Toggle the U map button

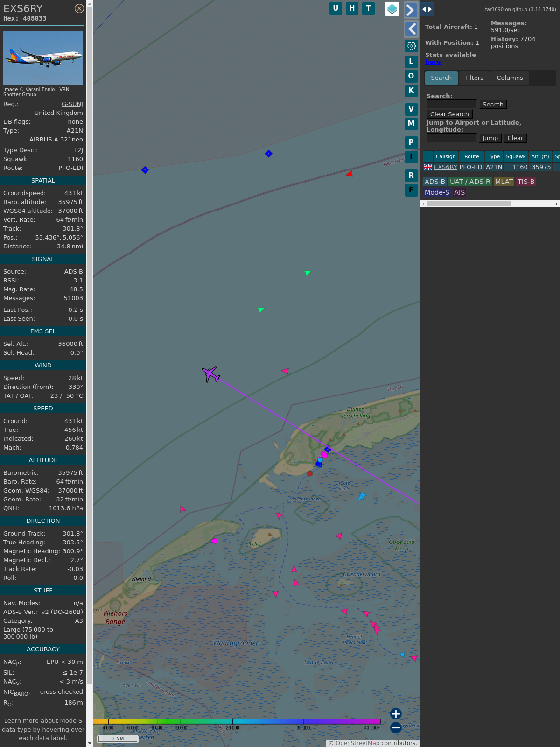pyautogui.click(x=336, y=8)
